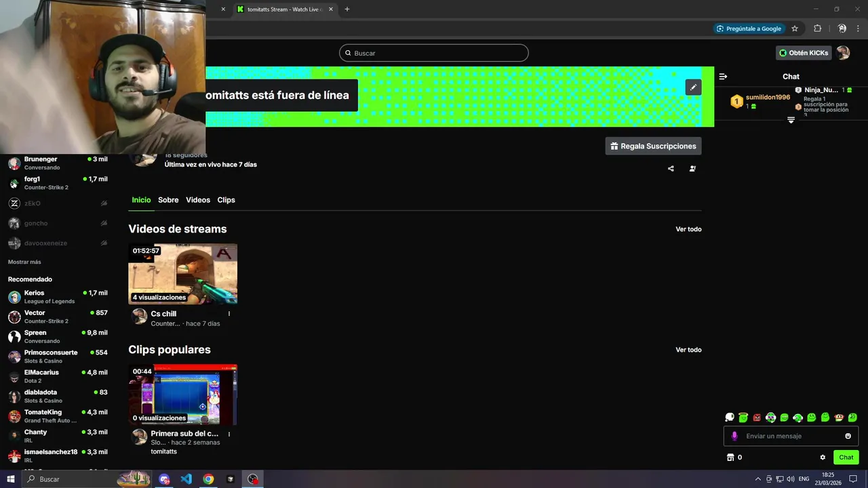Open Primera sub clip three-dot menu
Viewport: 868px width, 488px height.
(229, 434)
